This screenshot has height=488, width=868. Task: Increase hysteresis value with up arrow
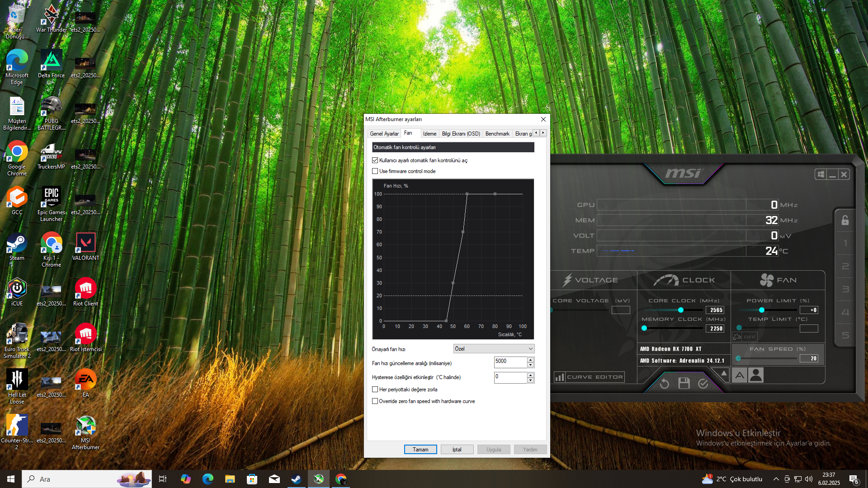(530, 375)
